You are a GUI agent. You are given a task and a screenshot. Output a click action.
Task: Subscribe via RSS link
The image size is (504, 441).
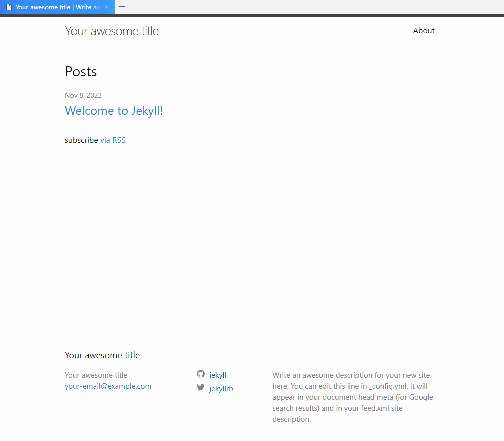(113, 140)
